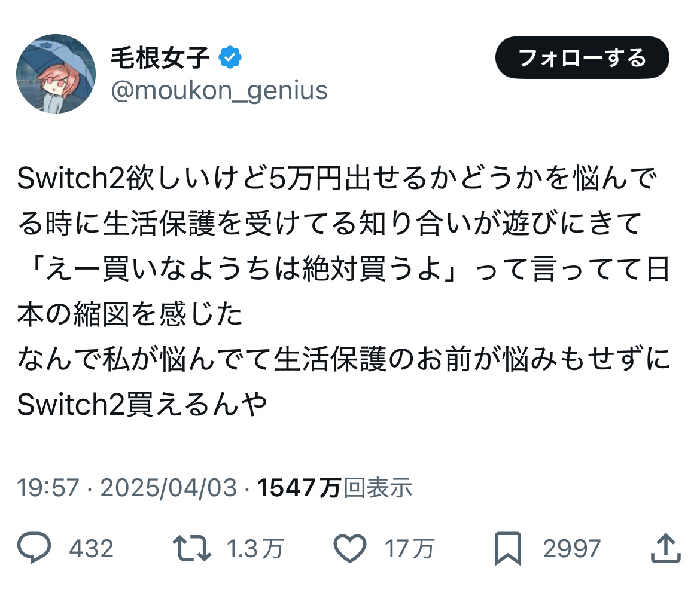This screenshot has width=700, height=596.
Task: Open the profile avatar with the umbrella
Action: (56, 74)
